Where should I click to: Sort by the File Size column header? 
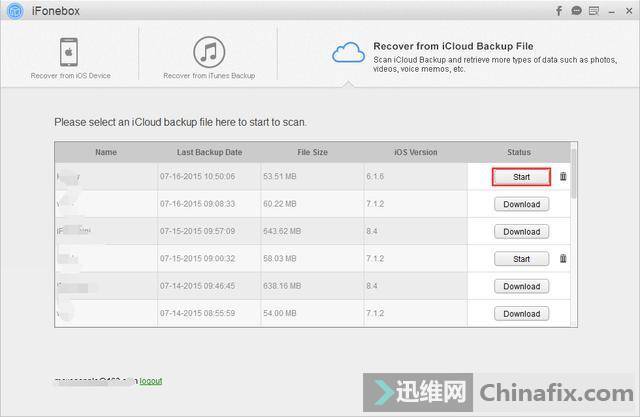pos(312,152)
